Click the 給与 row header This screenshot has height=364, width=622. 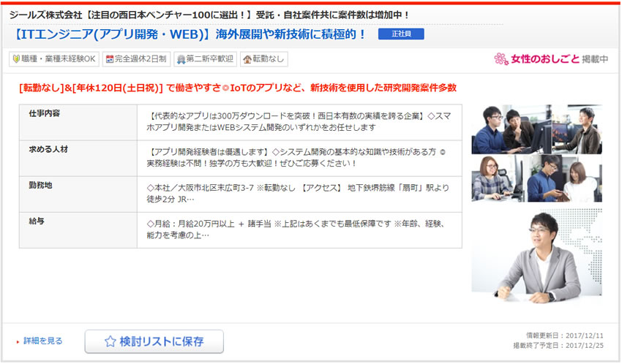coord(78,230)
